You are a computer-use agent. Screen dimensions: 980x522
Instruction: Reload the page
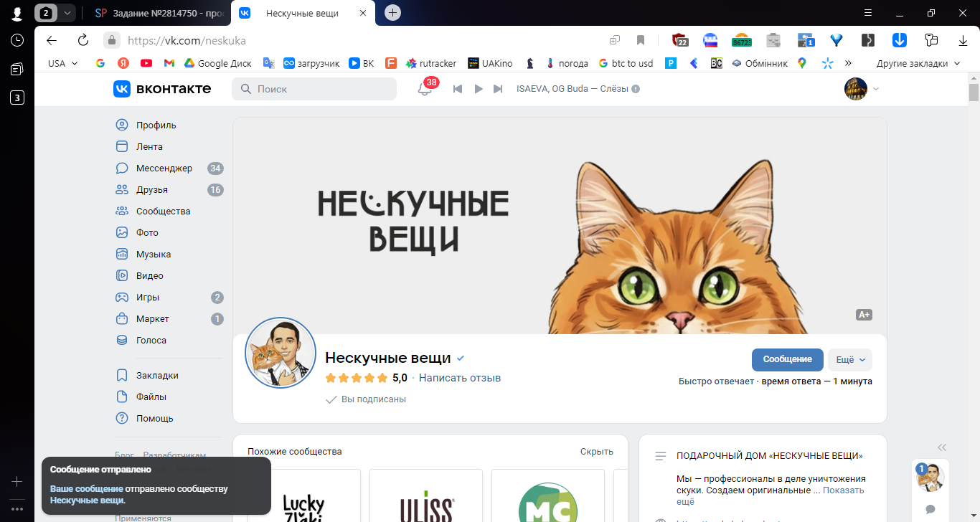(x=83, y=40)
